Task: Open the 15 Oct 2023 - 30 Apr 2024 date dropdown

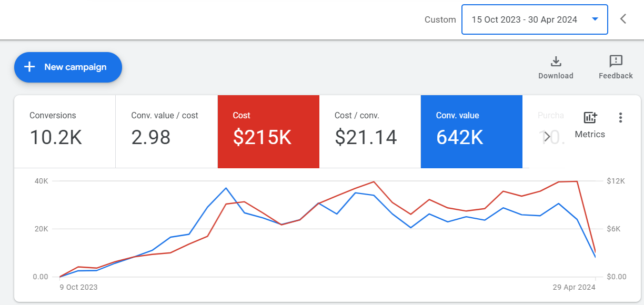Action: (x=535, y=19)
